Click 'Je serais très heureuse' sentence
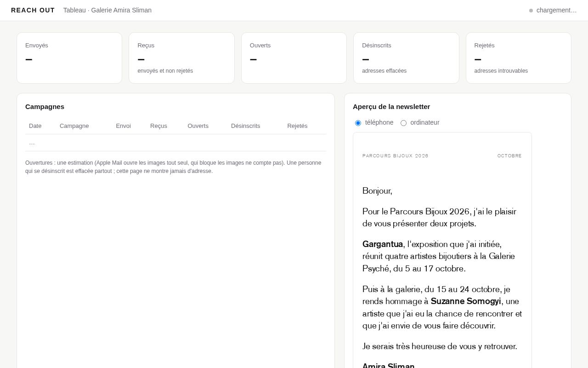588x368 pixels. tap(440, 346)
